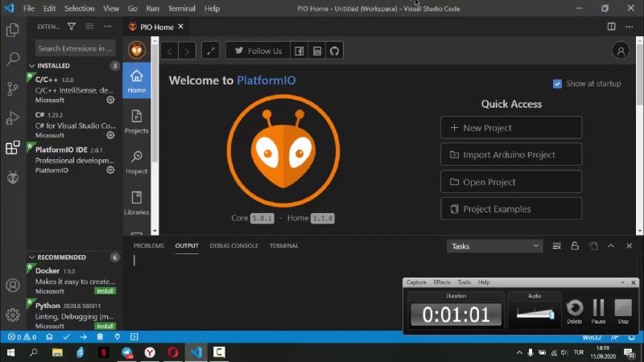Click Project Examples button

(x=511, y=209)
